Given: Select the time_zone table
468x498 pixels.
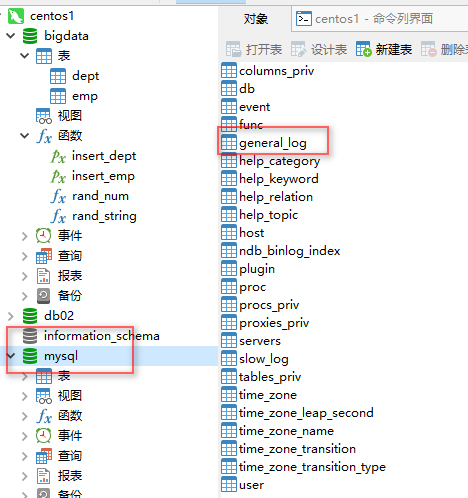Looking at the screenshot, I should (259, 395).
